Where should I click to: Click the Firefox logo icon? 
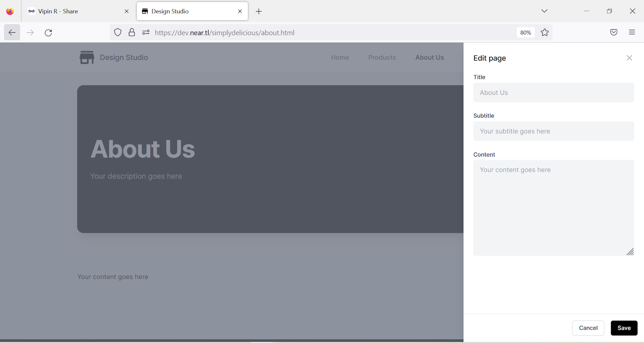tap(10, 11)
